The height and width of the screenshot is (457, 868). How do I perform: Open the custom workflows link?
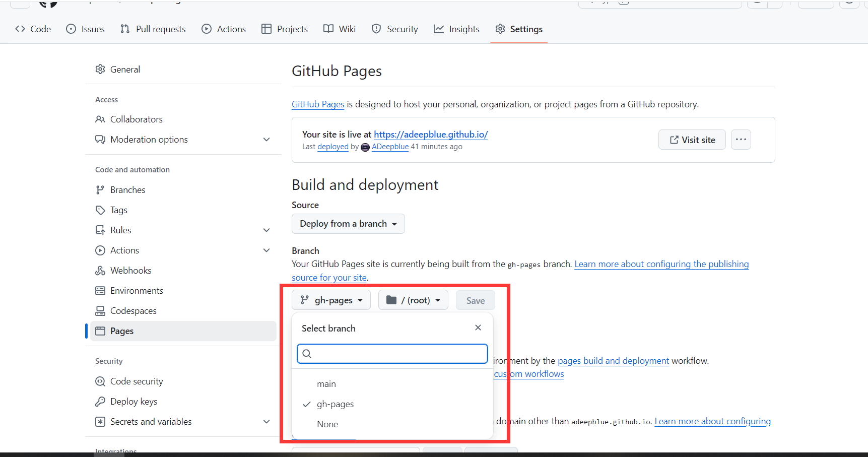click(529, 374)
